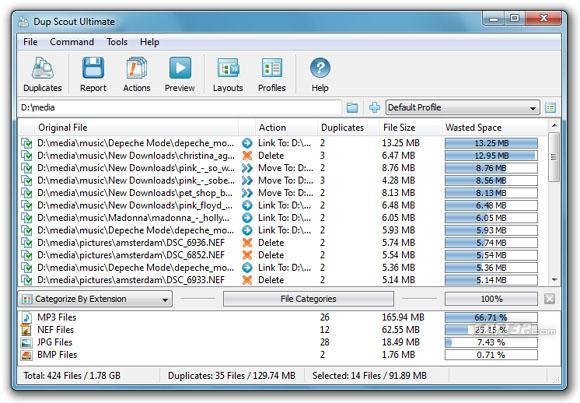Open the Tools menu
580x403 pixels.
117,42
